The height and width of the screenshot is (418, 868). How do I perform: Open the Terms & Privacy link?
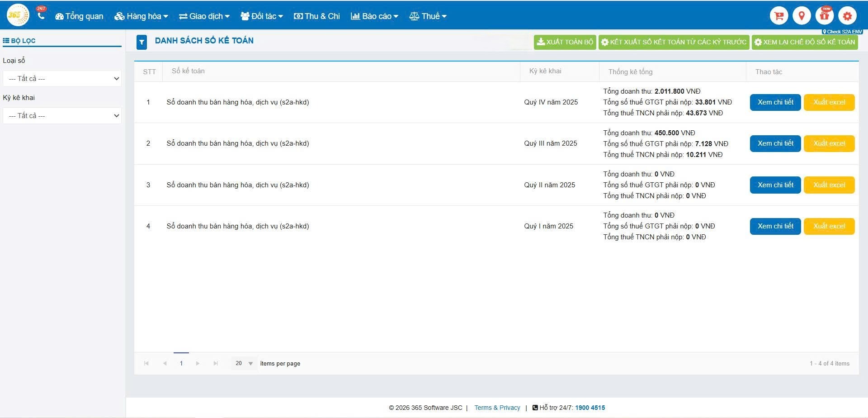click(x=497, y=408)
